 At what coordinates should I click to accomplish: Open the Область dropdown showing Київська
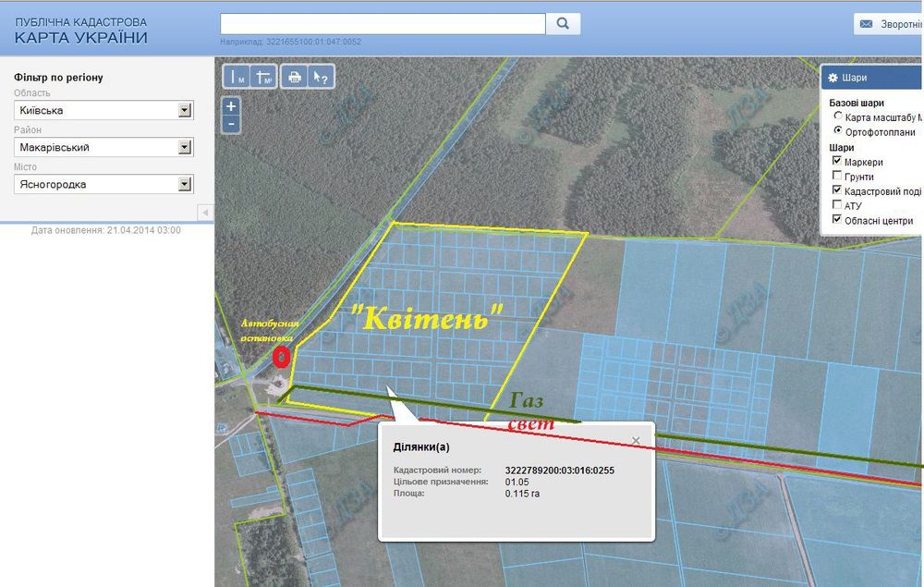pos(103,110)
